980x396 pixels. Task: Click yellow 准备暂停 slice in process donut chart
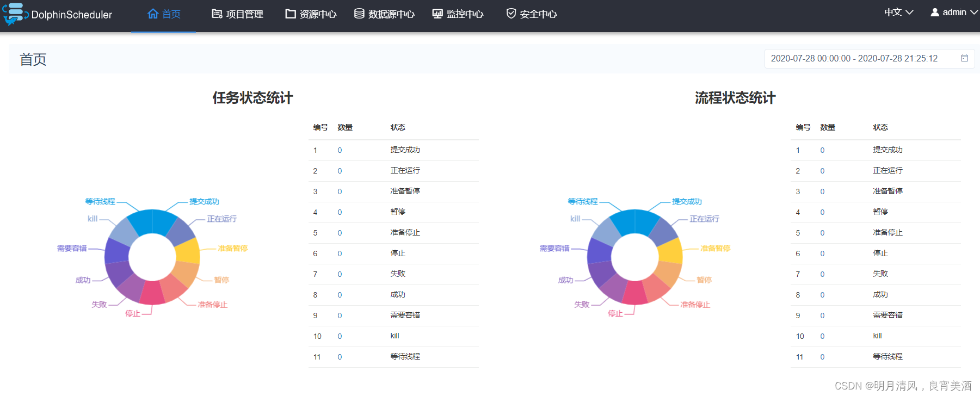click(x=671, y=251)
